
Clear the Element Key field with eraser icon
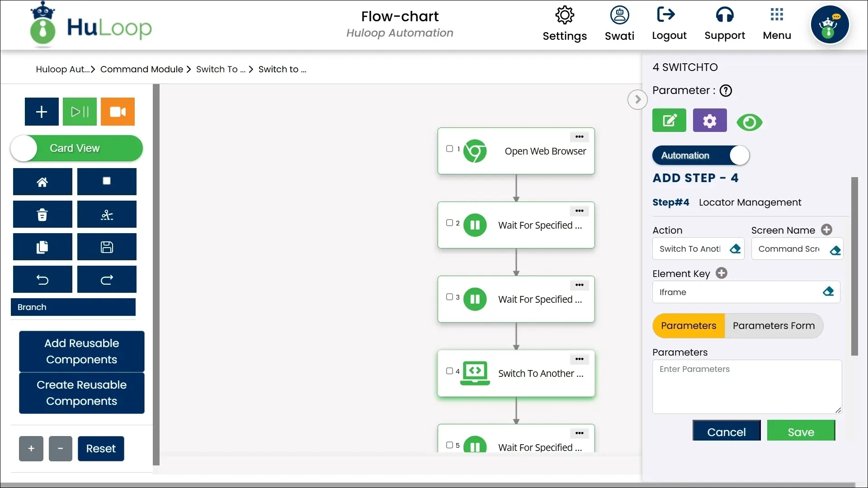coord(828,292)
